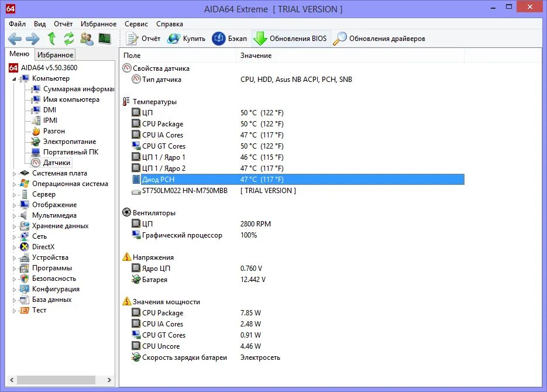The height and width of the screenshot is (392, 547).
Task: Click sidebar horizontal scrollbar left arrow
Action: coord(12,380)
